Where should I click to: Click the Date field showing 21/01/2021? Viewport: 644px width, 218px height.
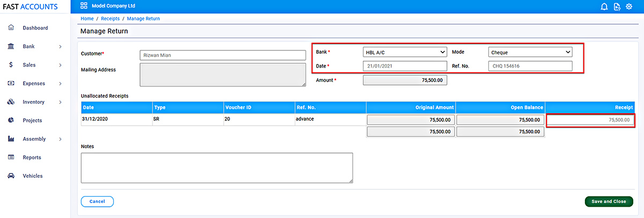[405, 66]
